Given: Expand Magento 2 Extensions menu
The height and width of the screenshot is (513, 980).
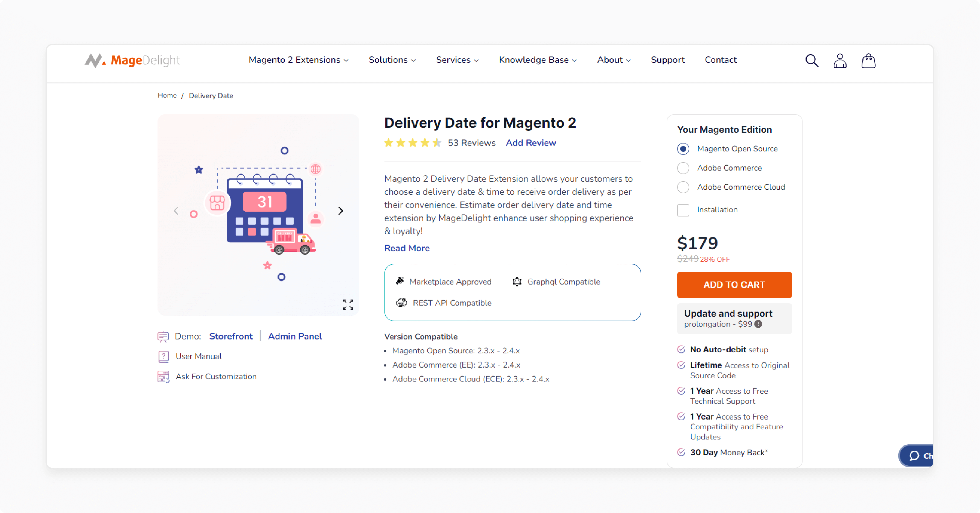Looking at the screenshot, I should click(x=298, y=60).
